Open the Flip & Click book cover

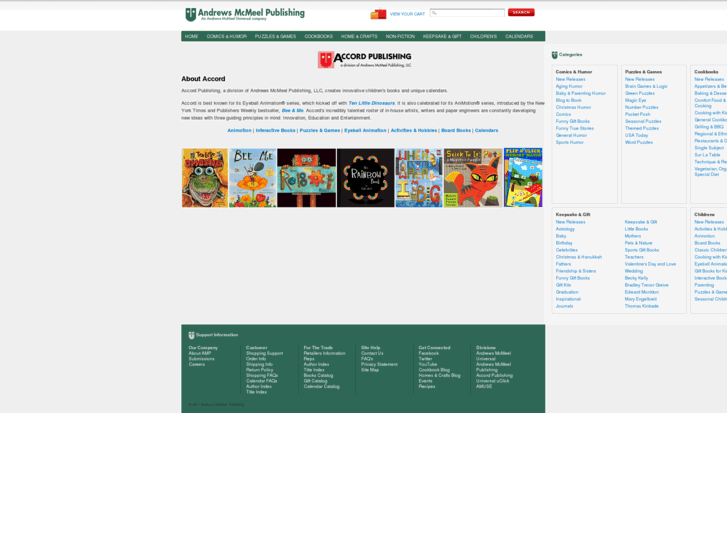[x=523, y=178]
